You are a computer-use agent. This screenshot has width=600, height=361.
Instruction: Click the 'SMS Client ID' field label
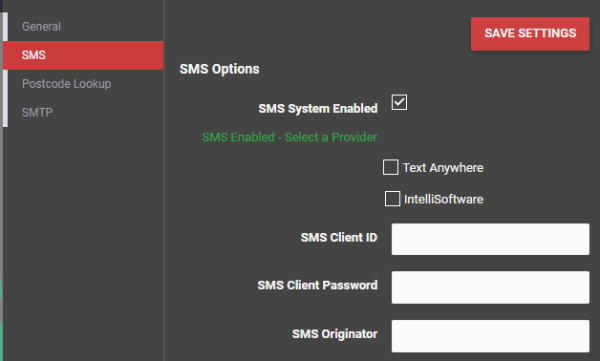(x=339, y=237)
